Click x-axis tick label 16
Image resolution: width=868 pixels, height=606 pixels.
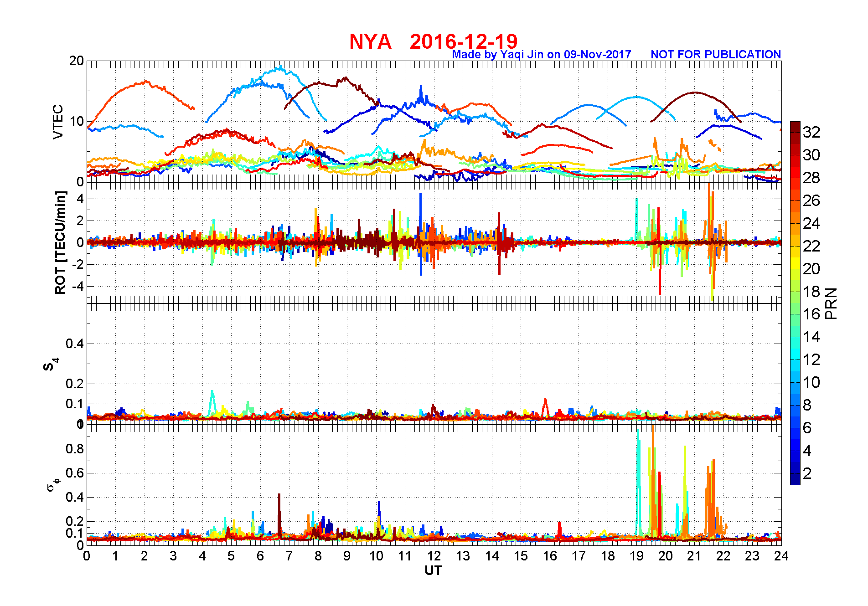(550, 556)
